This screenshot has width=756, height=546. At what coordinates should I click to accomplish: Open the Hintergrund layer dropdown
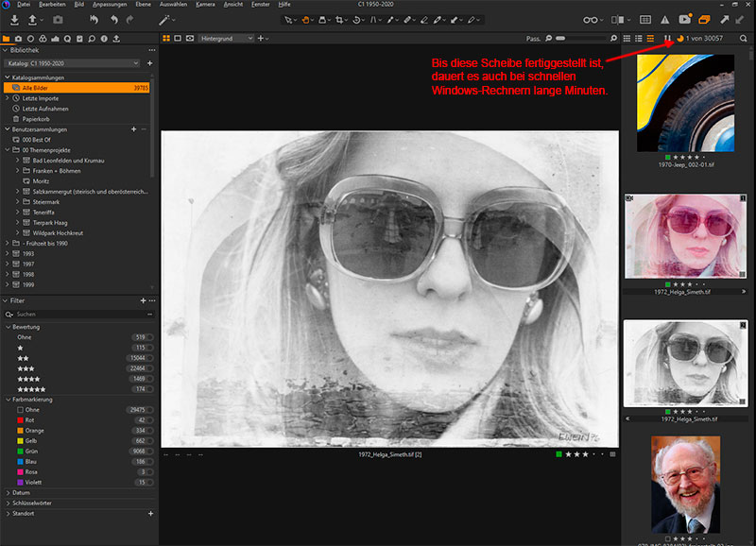(226, 38)
